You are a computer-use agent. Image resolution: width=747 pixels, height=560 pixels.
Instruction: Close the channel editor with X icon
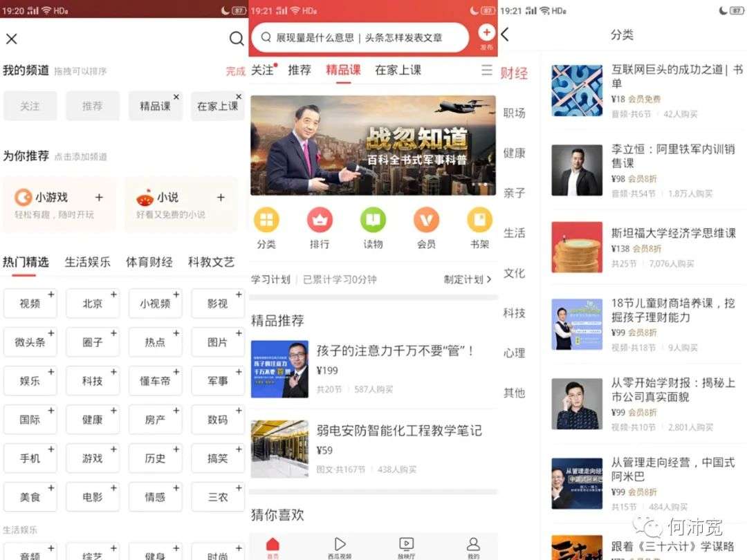tap(12, 39)
